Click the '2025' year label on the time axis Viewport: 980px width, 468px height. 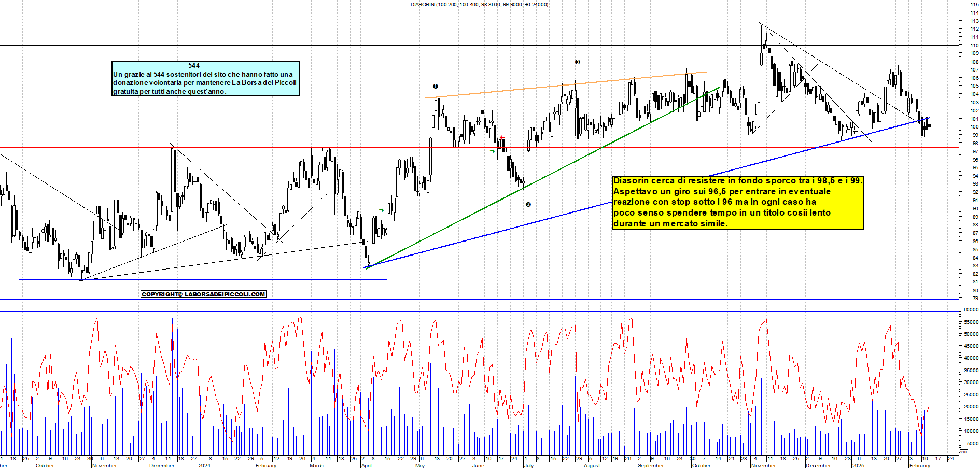(858, 465)
